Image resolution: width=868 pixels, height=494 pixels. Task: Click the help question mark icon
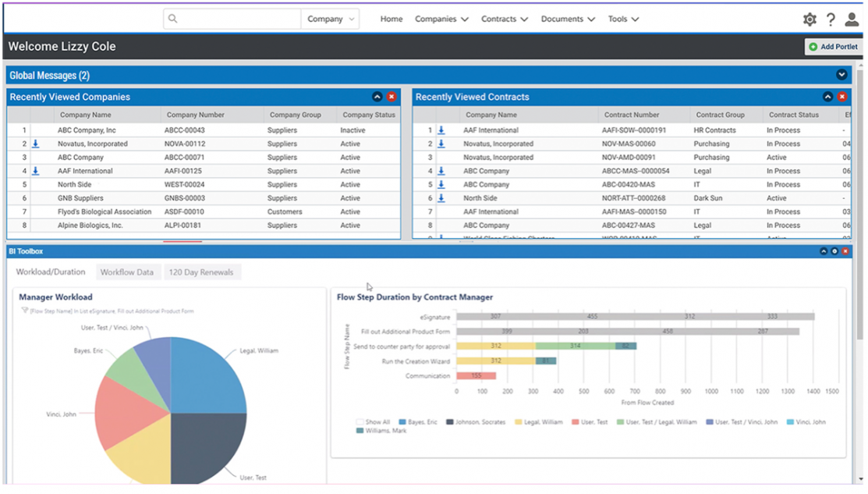coord(831,20)
